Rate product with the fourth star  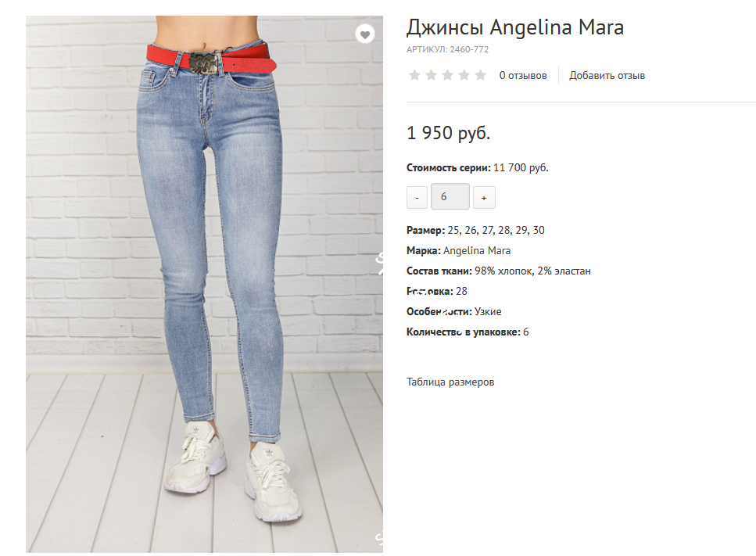[464, 75]
